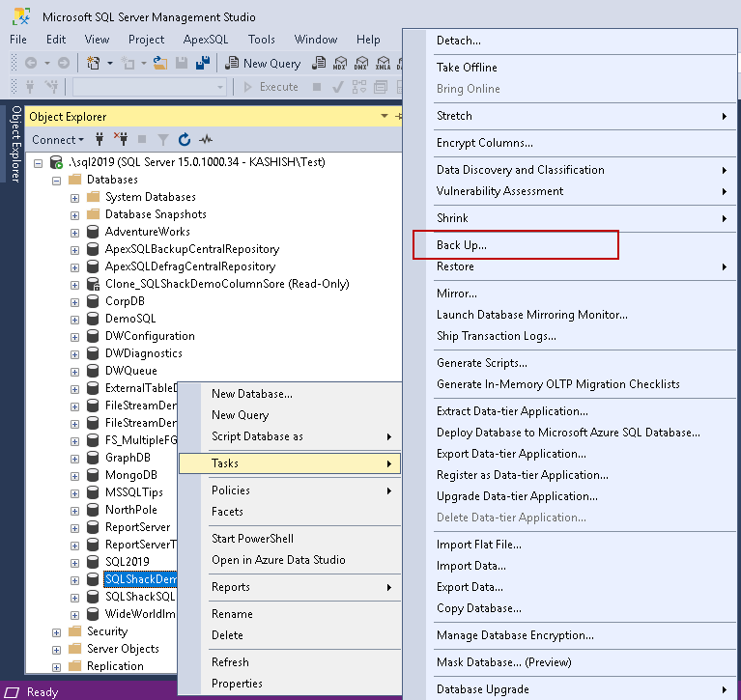
Task: Open the ApexSQL menu
Action: [x=206, y=40]
